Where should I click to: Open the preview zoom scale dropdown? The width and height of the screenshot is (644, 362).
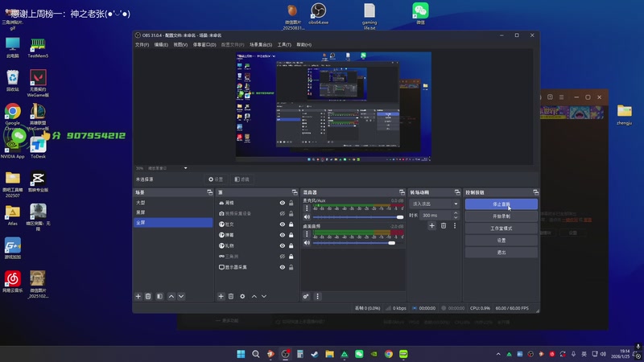[186, 168]
